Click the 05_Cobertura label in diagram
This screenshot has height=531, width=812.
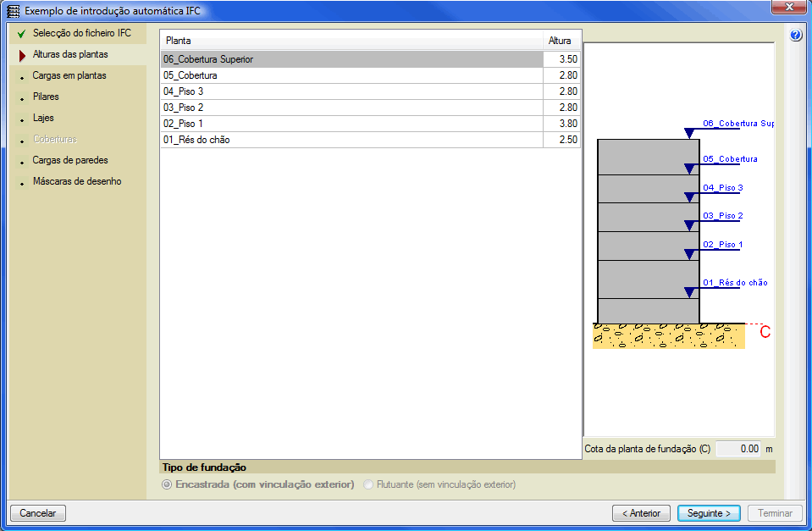pyautogui.click(x=730, y=159)
